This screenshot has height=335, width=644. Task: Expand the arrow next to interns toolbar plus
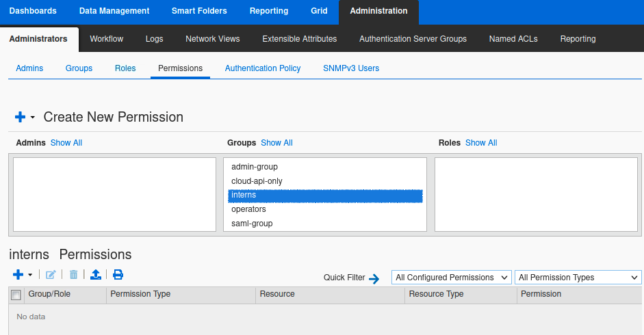(30, 276)
